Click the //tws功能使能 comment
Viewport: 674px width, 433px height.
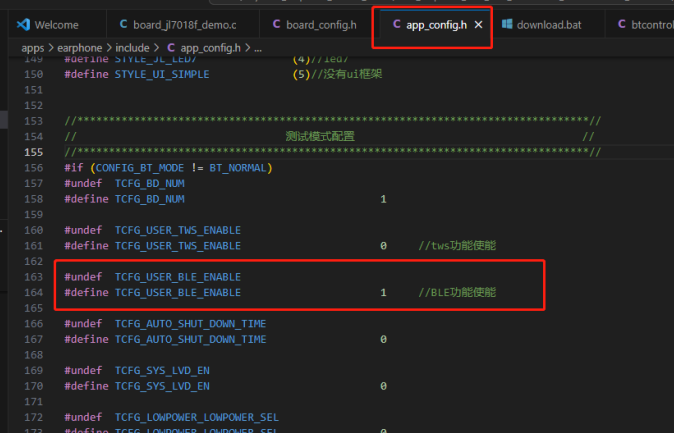coord(457,246)
